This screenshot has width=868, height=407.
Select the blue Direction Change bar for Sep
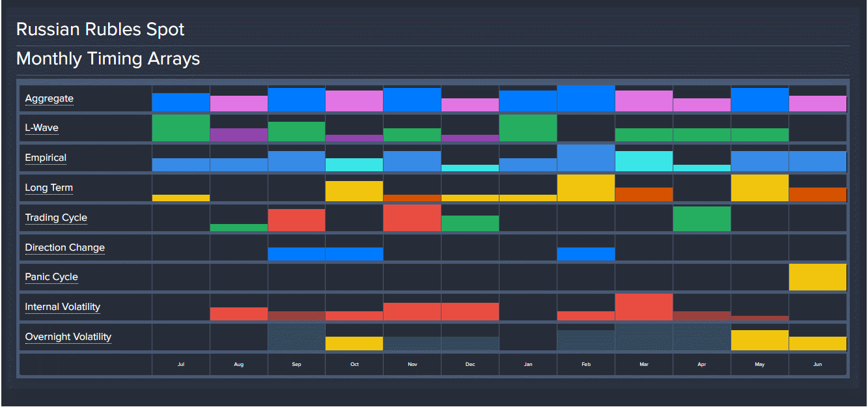[296, 254]
